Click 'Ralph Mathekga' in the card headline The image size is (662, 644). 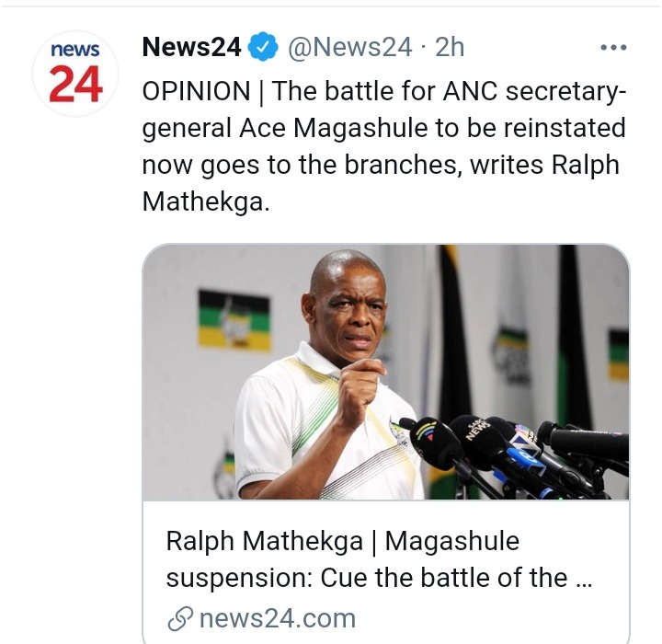coord(264,541)
